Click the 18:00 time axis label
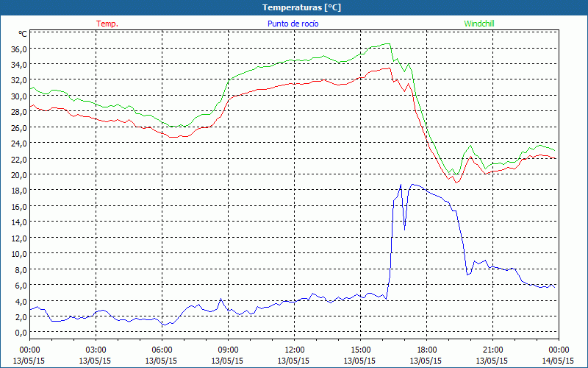 pyautogui.click(x=427, y=350)
